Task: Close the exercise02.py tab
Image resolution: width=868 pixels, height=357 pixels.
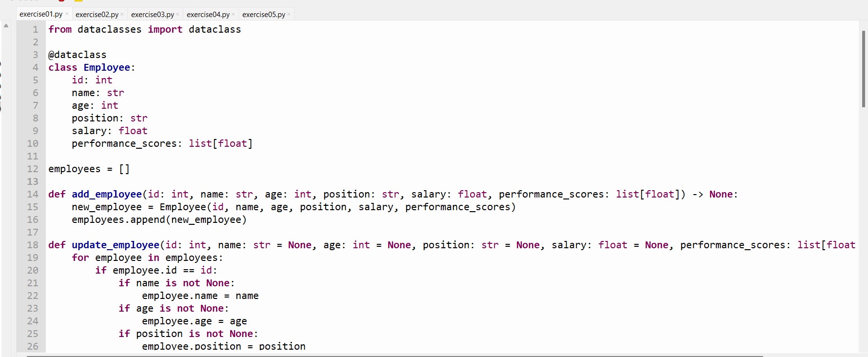Action: tap(122, 14)
